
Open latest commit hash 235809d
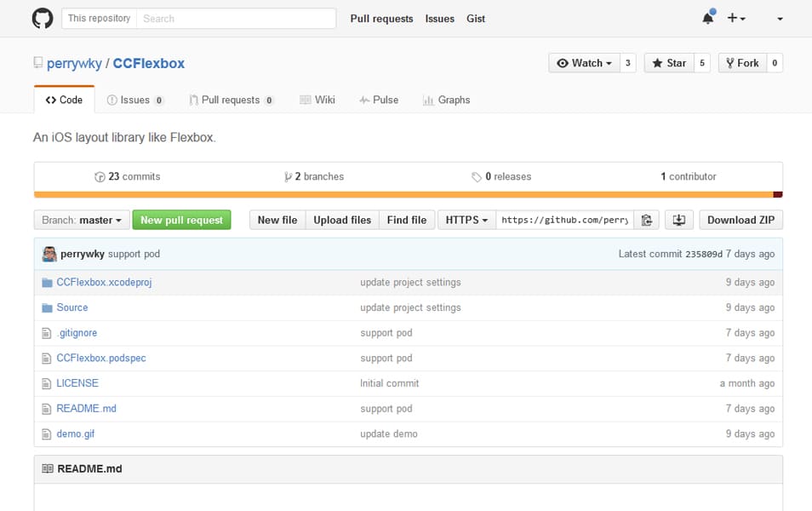click(x=703, y=255)
